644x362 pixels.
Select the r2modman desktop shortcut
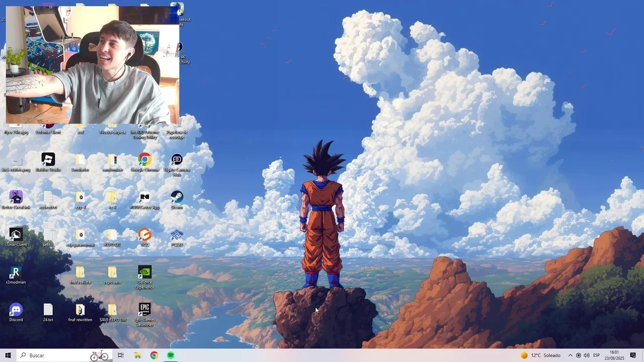tap(16, 275)
